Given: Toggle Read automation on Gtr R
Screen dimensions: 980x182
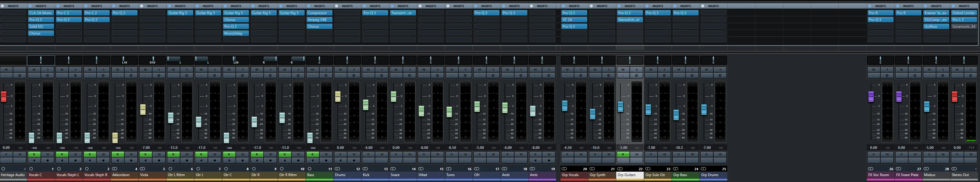Looking at the screenshot, I should 257,154.
